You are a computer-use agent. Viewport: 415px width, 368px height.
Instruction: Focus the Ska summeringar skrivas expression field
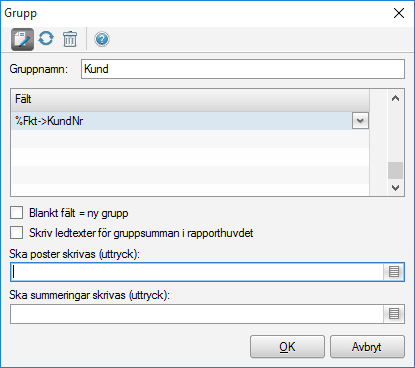197,314
